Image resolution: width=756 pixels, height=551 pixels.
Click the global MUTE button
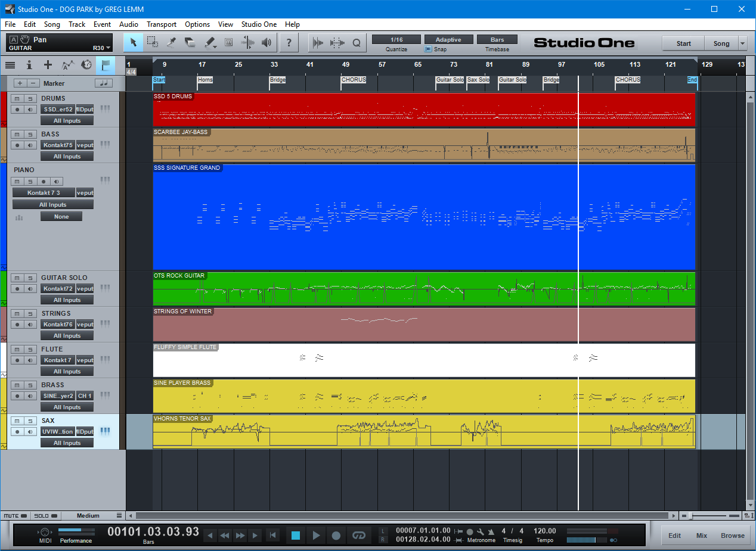tap(15, 516)
